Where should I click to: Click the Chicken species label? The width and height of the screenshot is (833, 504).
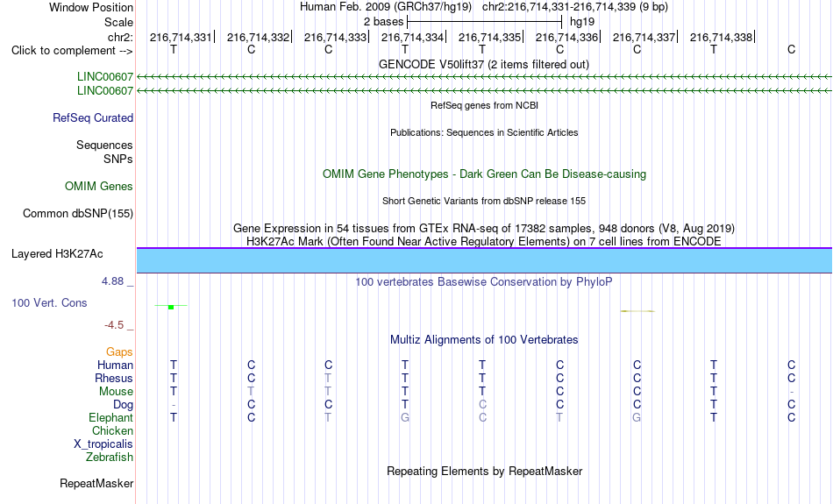[112, 430]
